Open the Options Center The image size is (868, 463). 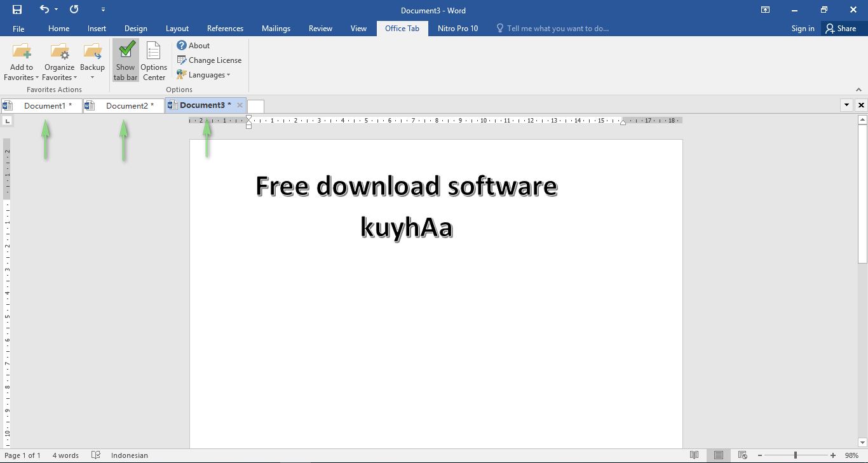tap(154, 60)
